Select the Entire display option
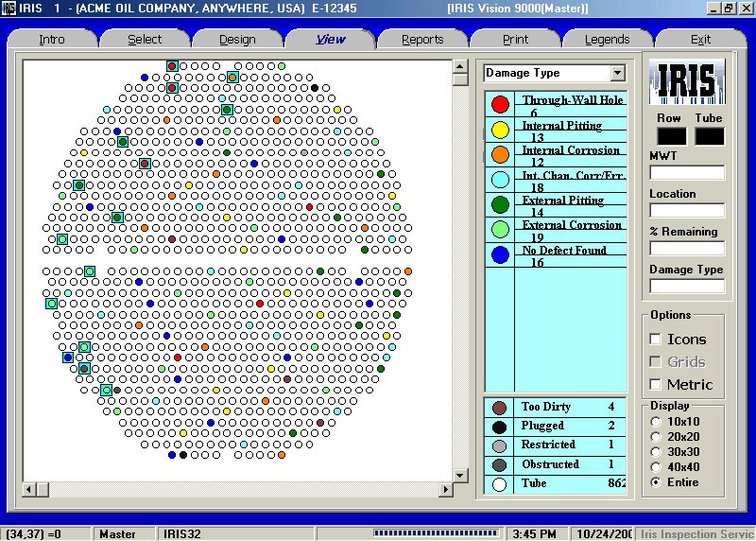 pyautogui.click(x=656, y=482)
